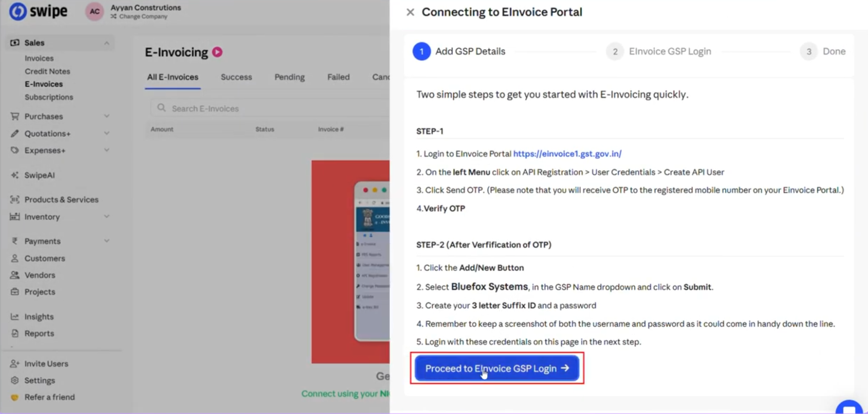
Task: Click the STEP-2 (After Verfification of OTP) heading
Action: (484, 245)
